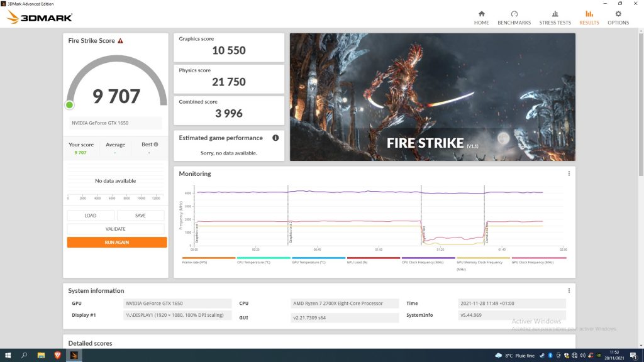
Task: Open the Stress Tests section
Action: tap(555, 18)
